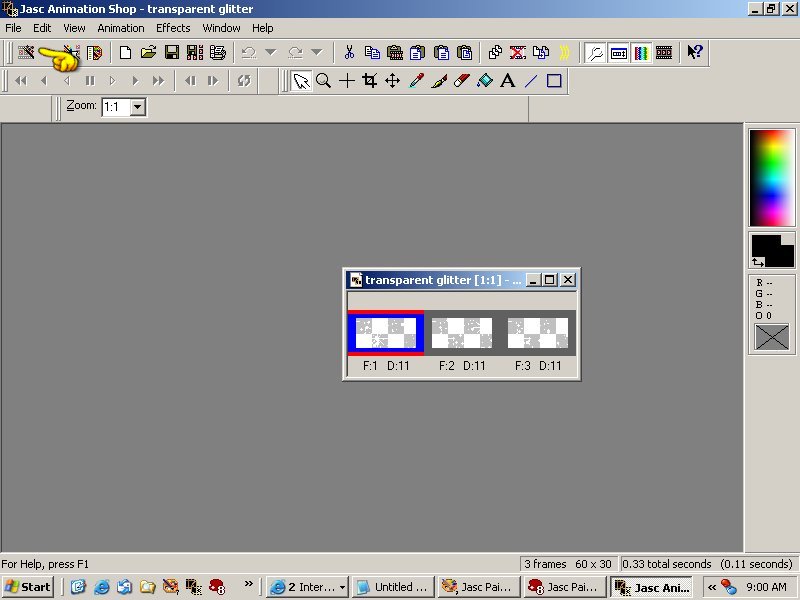Image resolution: width=800 pixels, height=600 pixels.
Task: Click the Open folder icon
Action: tap(148, 53)
